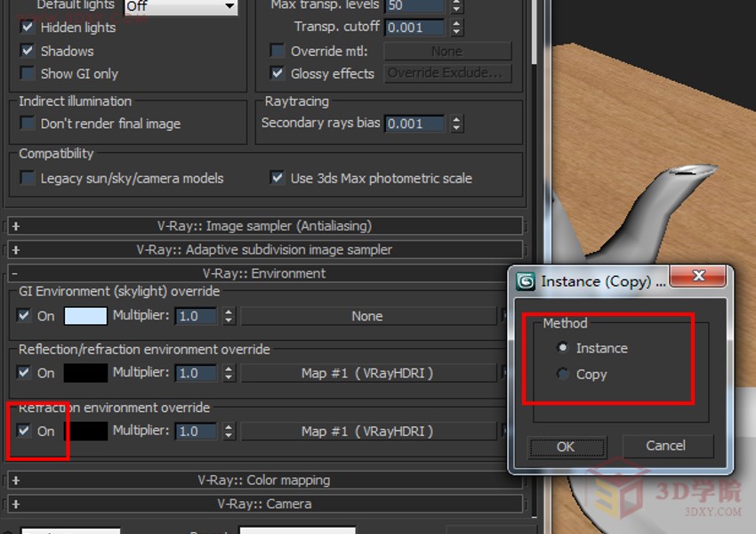Enable Override mtl checkbox
Image resolution: width=756 pixels, height=534 pixels.
[277, 50]
